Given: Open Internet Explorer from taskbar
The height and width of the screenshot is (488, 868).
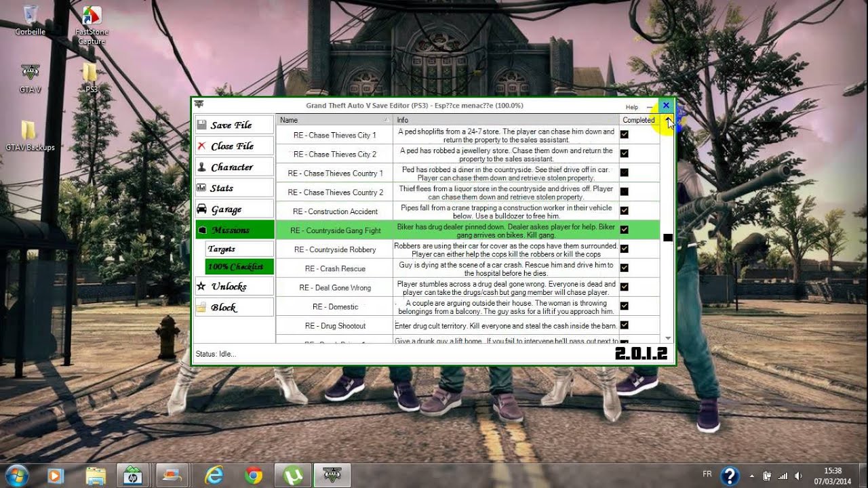Looking at the screenshot, I should pos(214,476).
